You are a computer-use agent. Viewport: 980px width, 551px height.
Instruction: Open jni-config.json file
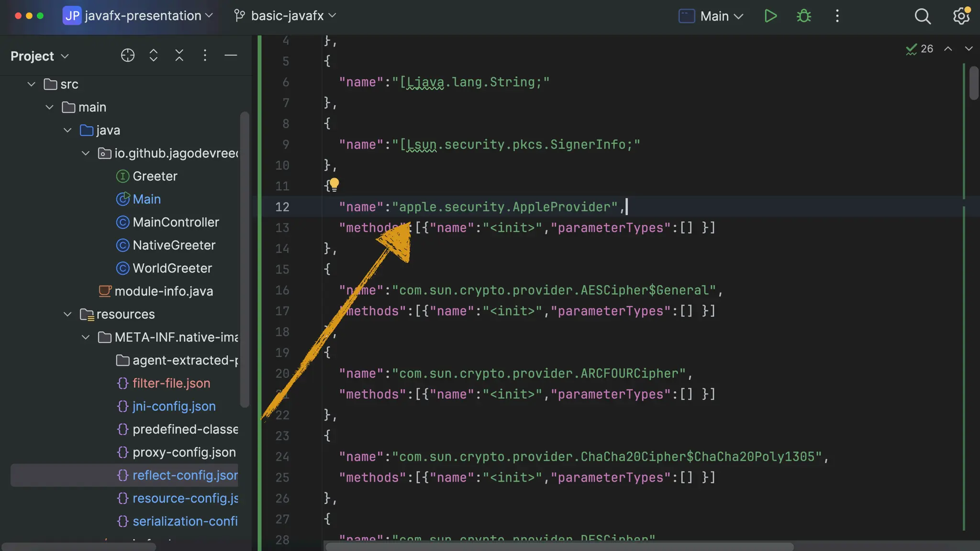click(x=174, y=406)
